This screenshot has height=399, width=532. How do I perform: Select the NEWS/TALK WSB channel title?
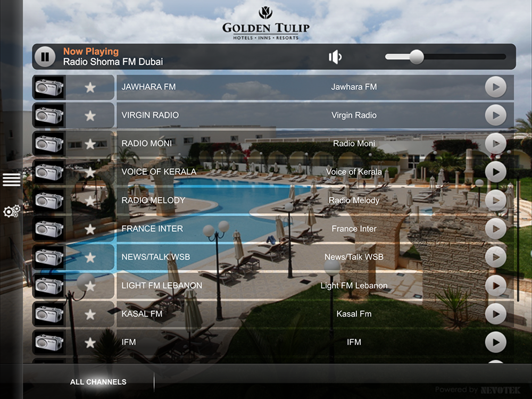[156, 257]
